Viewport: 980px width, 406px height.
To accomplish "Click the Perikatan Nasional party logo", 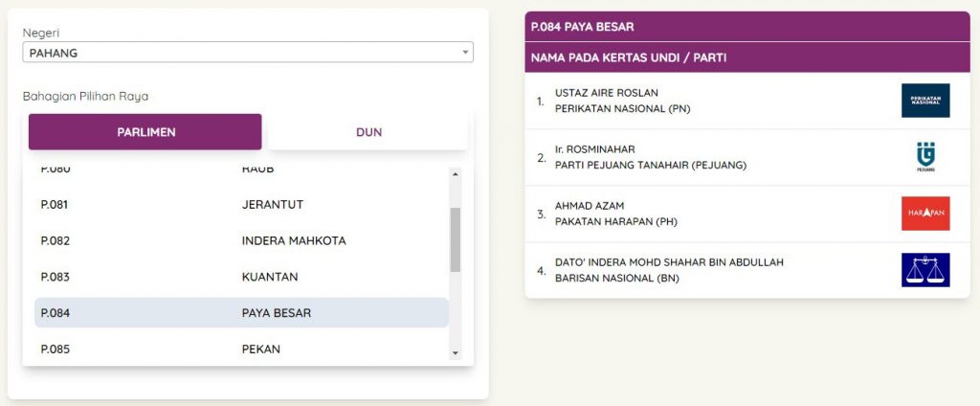I will click(x=925, y=101).
